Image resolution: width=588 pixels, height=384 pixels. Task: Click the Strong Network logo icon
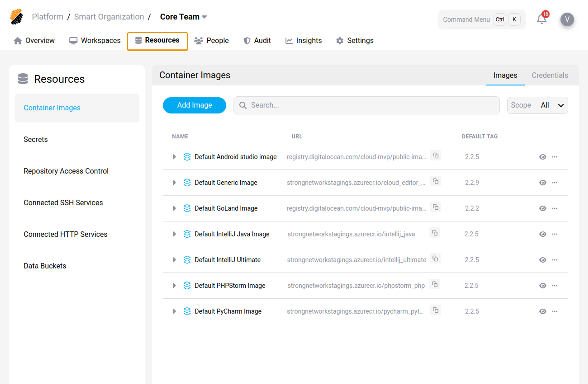click(x=16, y=16)
